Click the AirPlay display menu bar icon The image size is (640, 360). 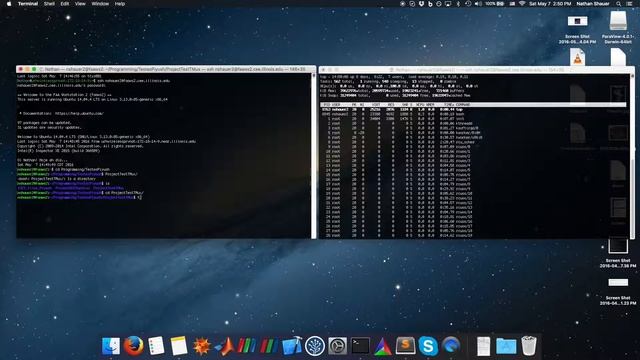coord(448,4)
